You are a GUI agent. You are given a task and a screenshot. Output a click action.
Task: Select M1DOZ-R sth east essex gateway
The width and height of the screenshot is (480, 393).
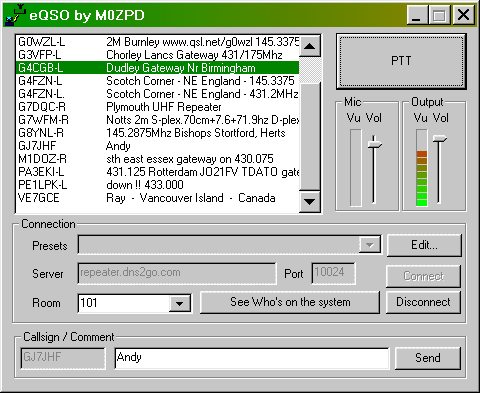point(157,159)
